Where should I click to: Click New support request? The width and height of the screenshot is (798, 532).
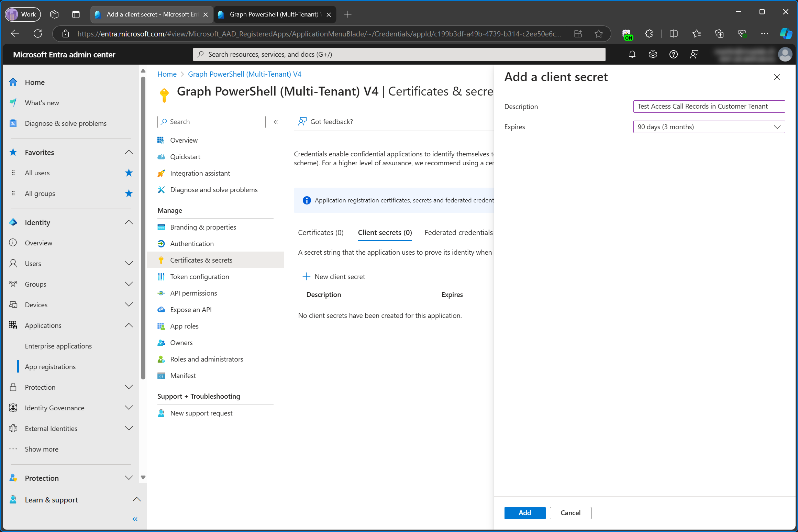point(201,413)
